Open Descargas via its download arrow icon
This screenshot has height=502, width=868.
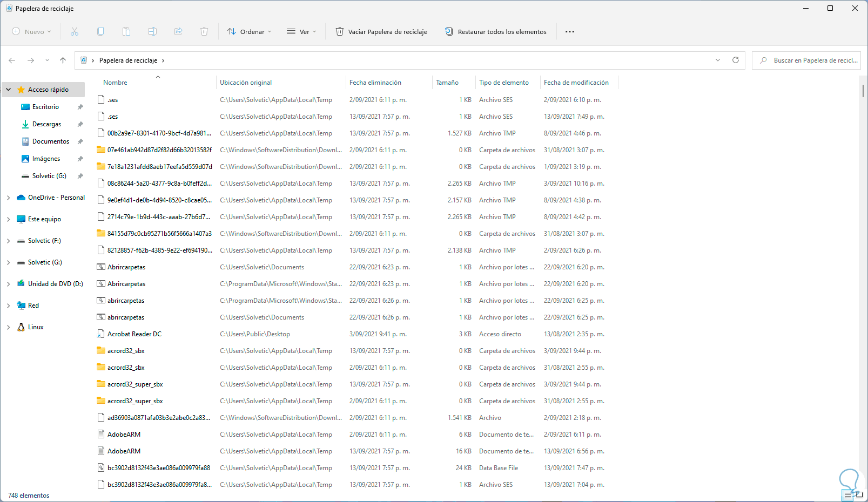pyautogui.click(x=25, y=124)
